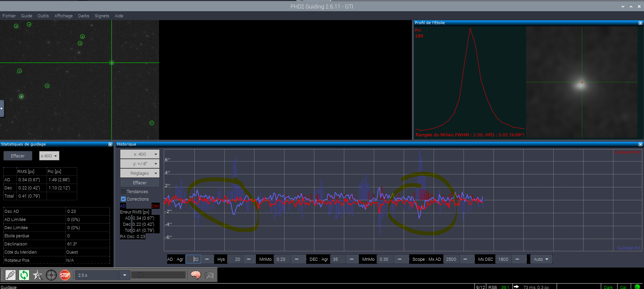Click the green loop exposures icon
Screen dimensions: 644x289
point(24,275)
